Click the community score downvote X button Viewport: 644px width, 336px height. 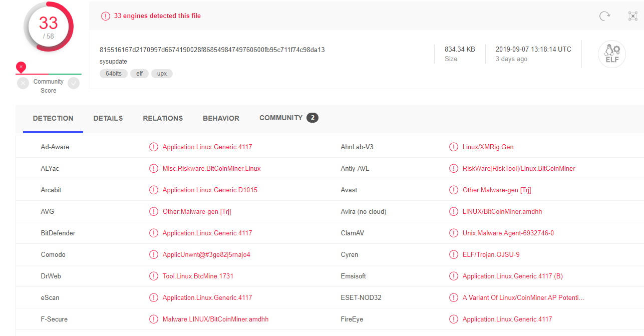(x=23, y=83)
